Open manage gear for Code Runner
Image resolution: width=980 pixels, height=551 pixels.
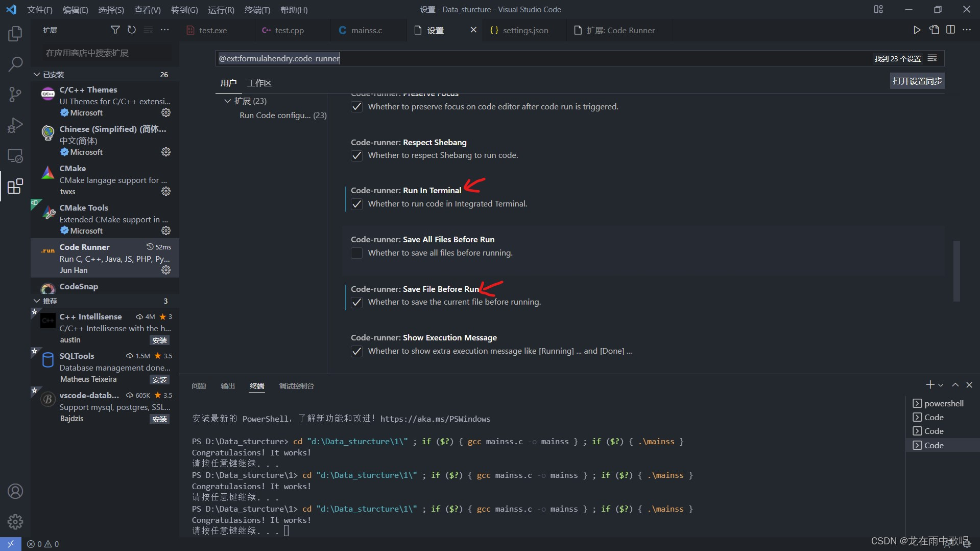tap(166, 270)
